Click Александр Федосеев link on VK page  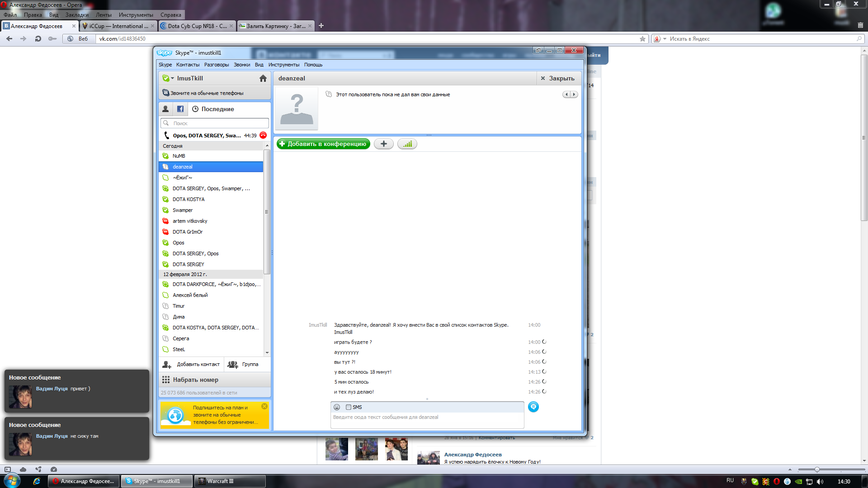[x=473, y=455]
